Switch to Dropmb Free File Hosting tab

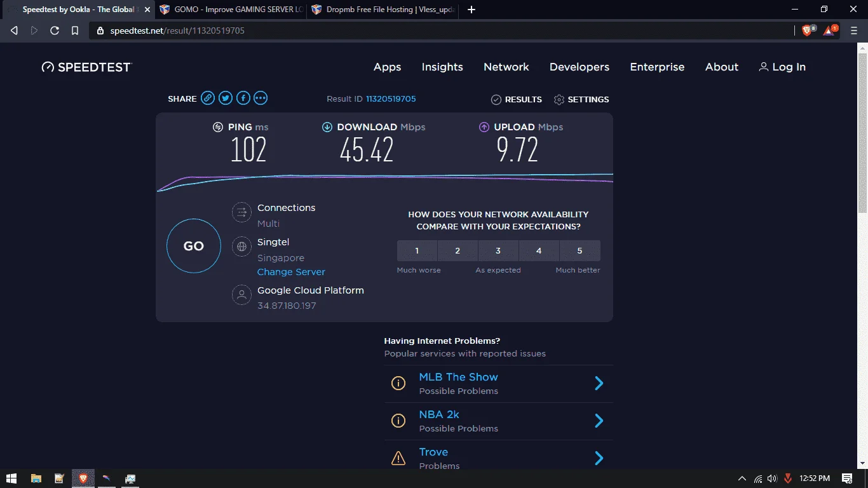[x=383, y=10]
